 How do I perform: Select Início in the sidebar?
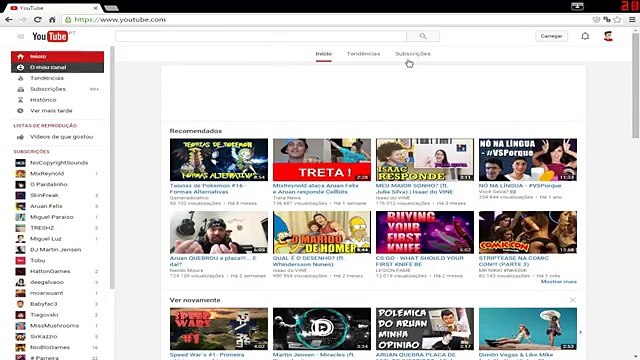click(58, 56)
